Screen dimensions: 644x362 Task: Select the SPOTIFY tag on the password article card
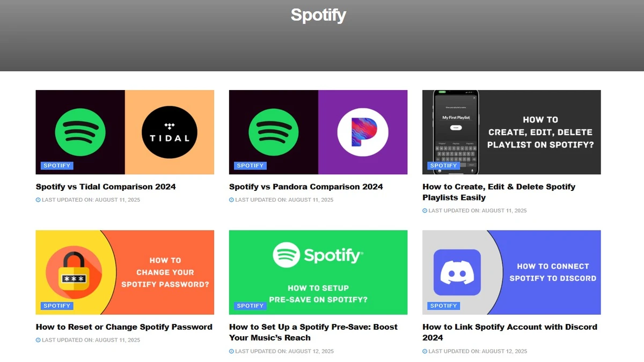tap(56, 305)
